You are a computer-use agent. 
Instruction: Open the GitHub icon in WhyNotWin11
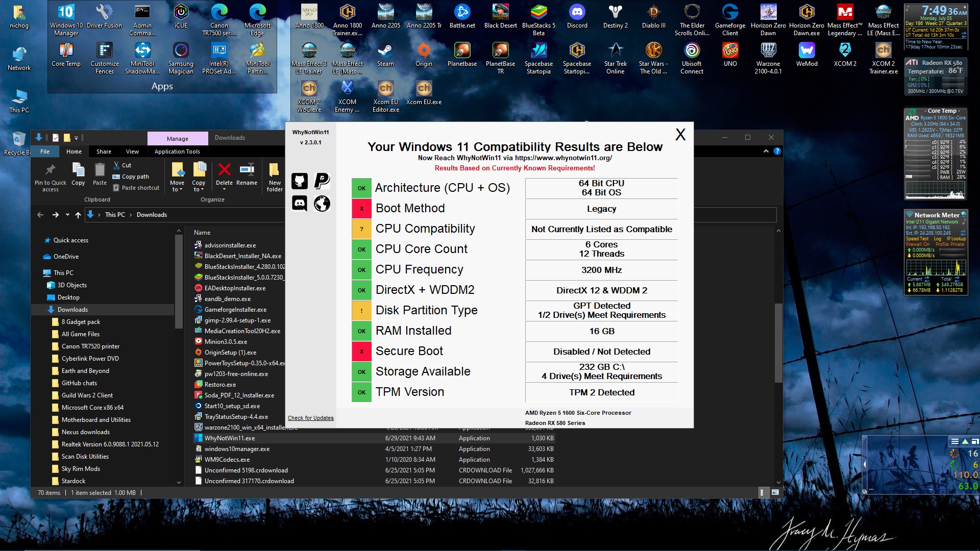[299, 181]
